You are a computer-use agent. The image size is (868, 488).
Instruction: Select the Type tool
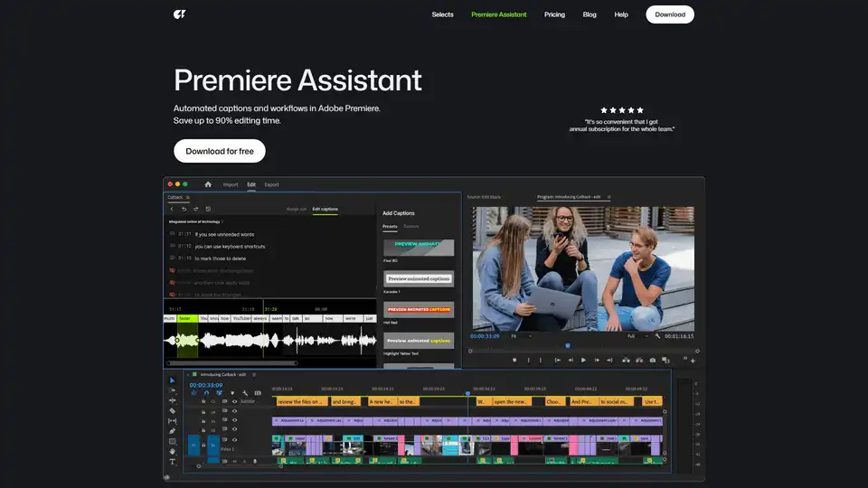(x=172, y=462)
